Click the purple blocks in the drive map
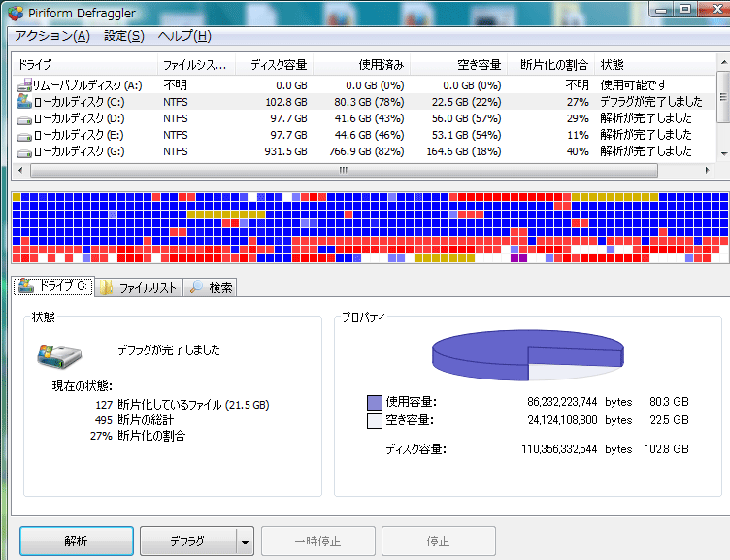730x560 pixels. (x=518, y=258)
